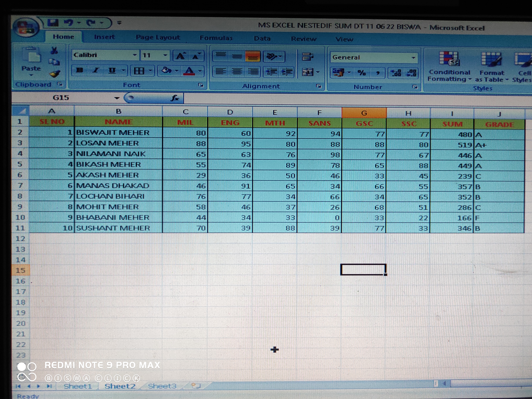Click the Increase Decimal icon

pos(396,73)
